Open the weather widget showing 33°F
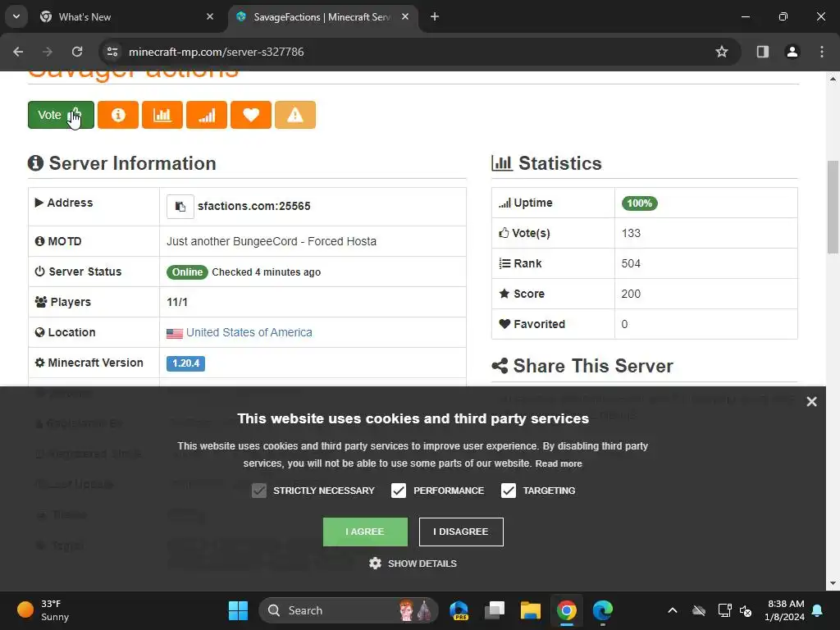The image size is (840, 630). 43,610
